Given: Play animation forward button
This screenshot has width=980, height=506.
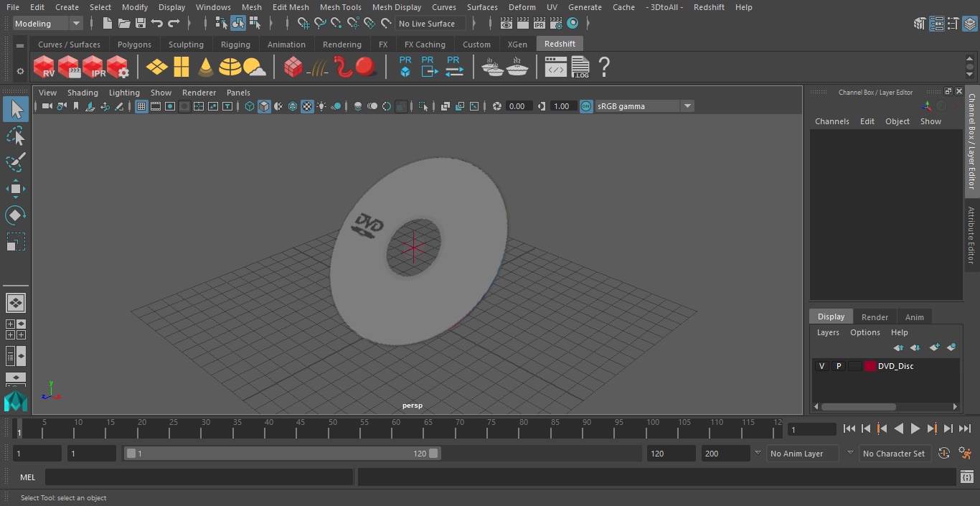Looking at the screenshot, I should pyautogui.click(x=915, y=428).
